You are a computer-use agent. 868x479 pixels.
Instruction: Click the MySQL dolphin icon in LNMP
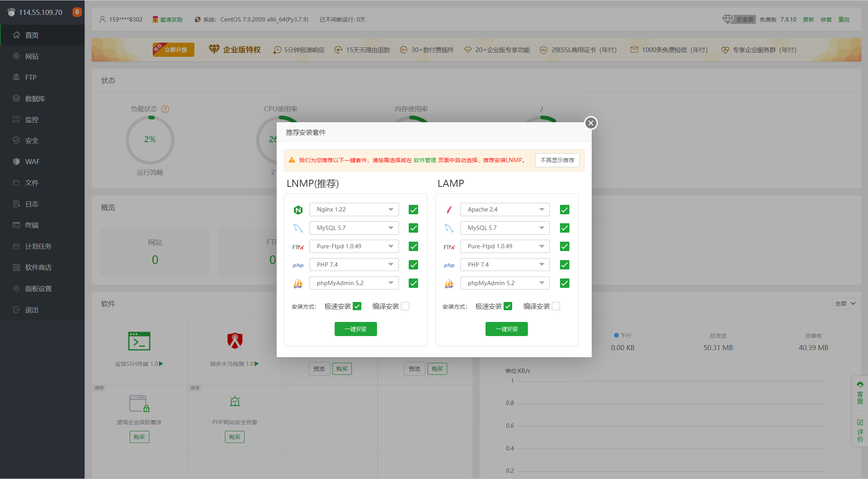pyautogui.click(x=298, y=228)
